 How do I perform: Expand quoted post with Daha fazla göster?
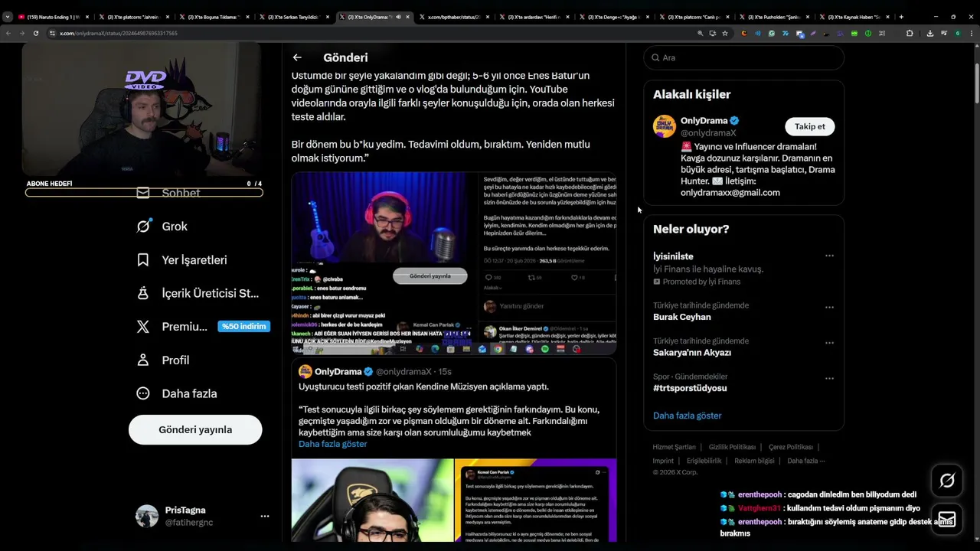pos(332,444)
